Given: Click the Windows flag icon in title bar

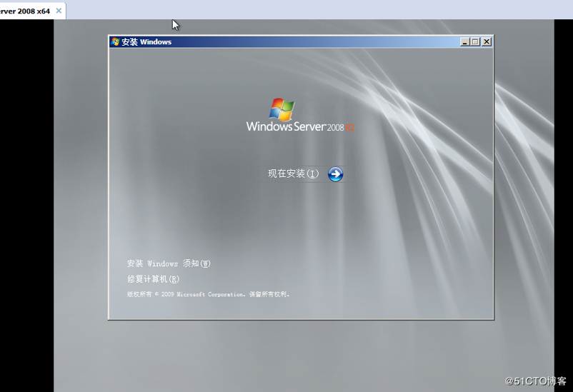Looking at the screenshot, I should [116, 41].
